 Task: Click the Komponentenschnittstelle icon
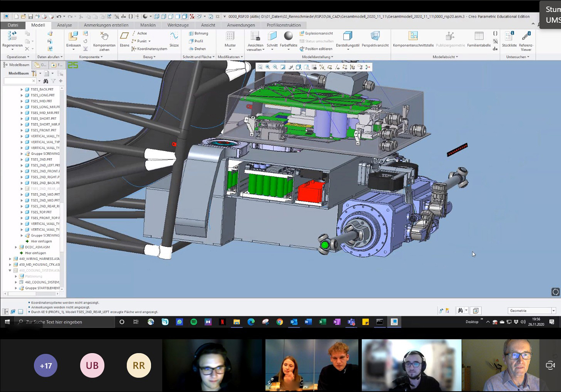413,36
